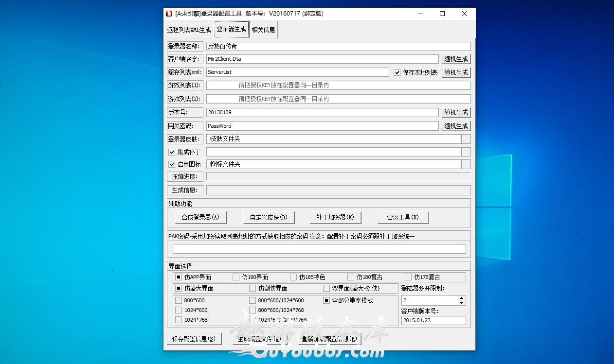Open the 相关信息 tab
The width and height of the screenshot is (614, 364).
tap(264, 29)
